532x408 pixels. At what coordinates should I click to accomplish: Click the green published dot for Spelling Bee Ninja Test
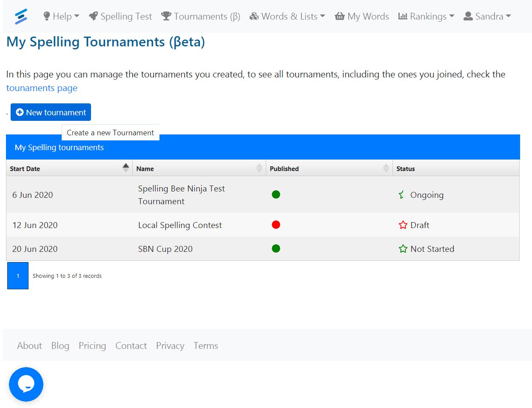[276, 194]
